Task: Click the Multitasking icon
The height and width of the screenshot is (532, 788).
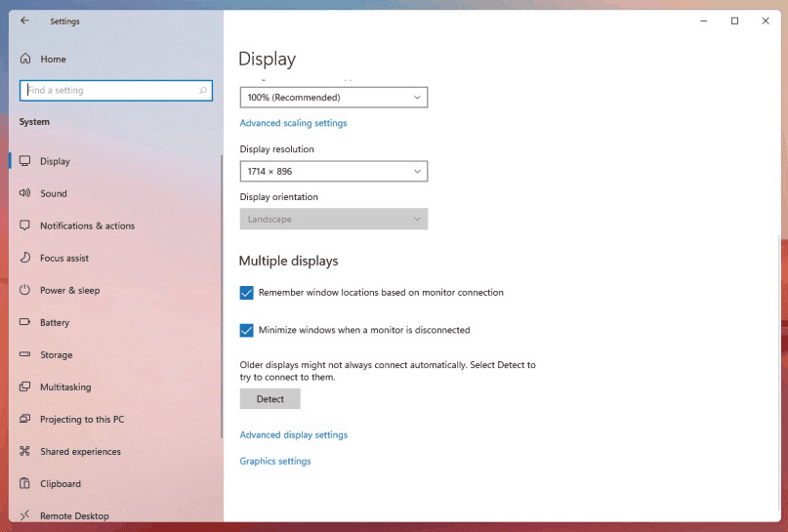Action: [24, 387]
